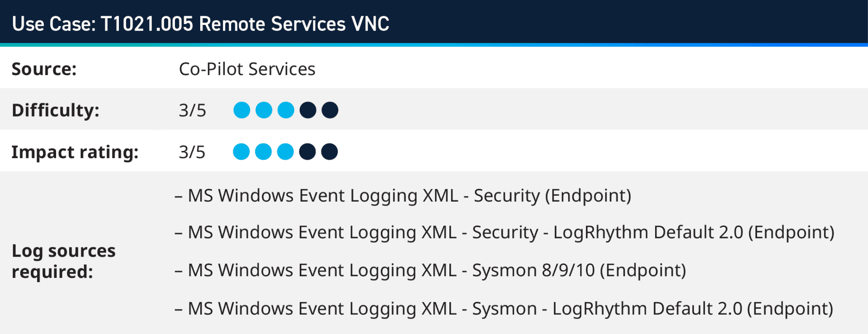Screen dimensions: 868x334
Task: Click the first dark dot in Difficulty rating
Action: pyautogui.click(x=308, y=110)
